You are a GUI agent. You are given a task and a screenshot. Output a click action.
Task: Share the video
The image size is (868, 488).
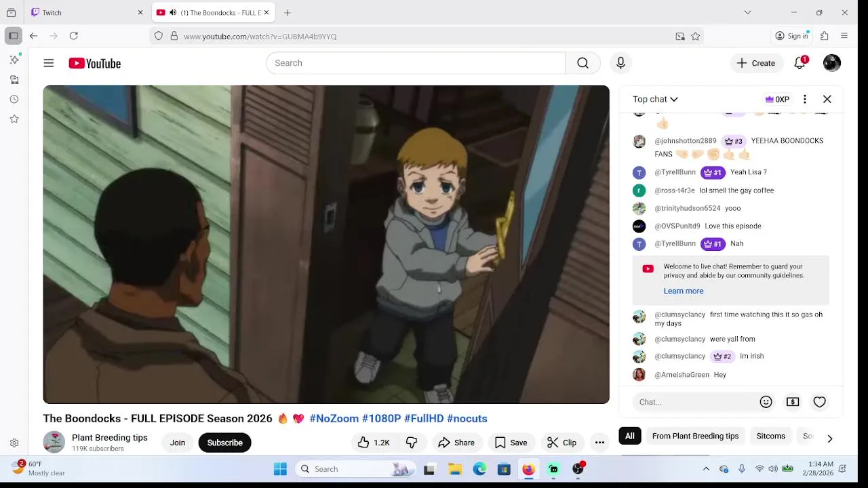pyautogui.click(x=456, y=443)
